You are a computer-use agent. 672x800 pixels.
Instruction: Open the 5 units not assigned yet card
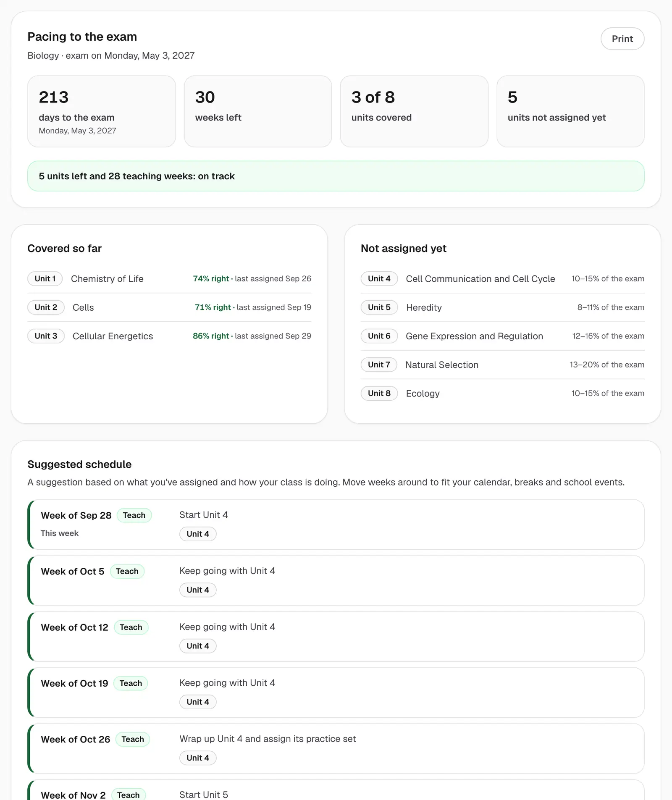coord(570,111)
